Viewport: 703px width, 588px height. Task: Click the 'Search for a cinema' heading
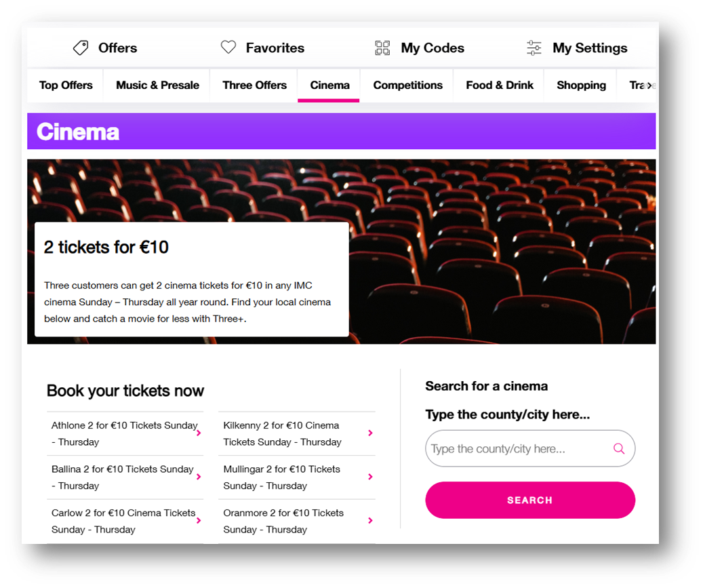[x=487, y=386]
